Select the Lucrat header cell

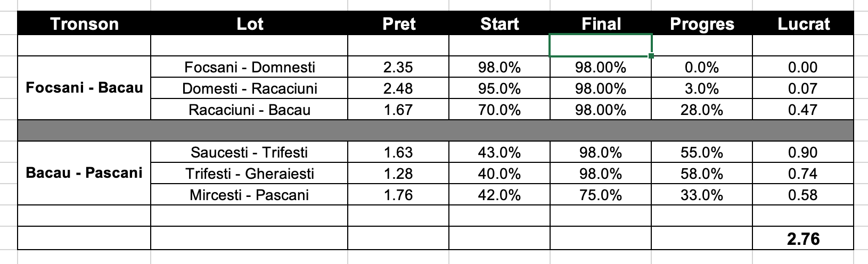point(803,24)
